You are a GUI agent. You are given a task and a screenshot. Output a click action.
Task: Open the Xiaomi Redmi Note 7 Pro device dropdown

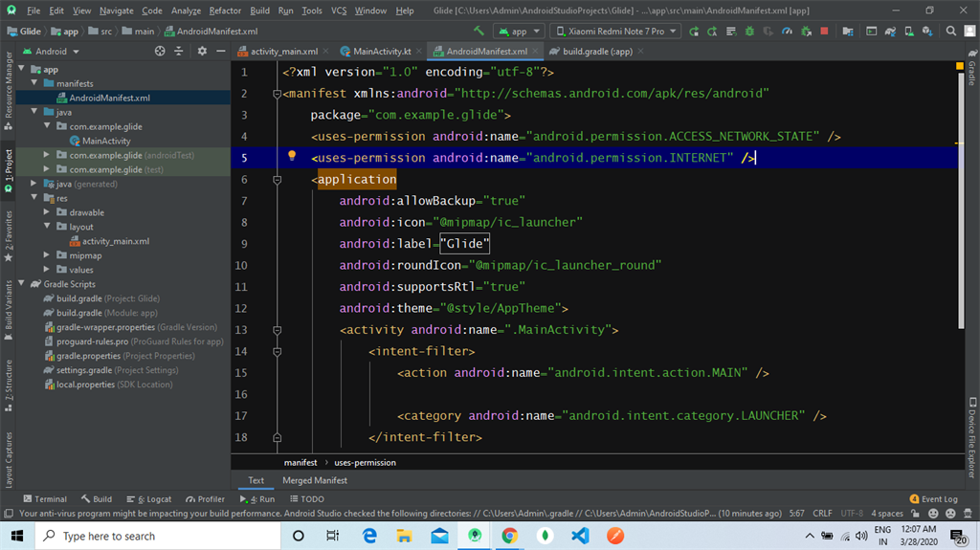615,31
